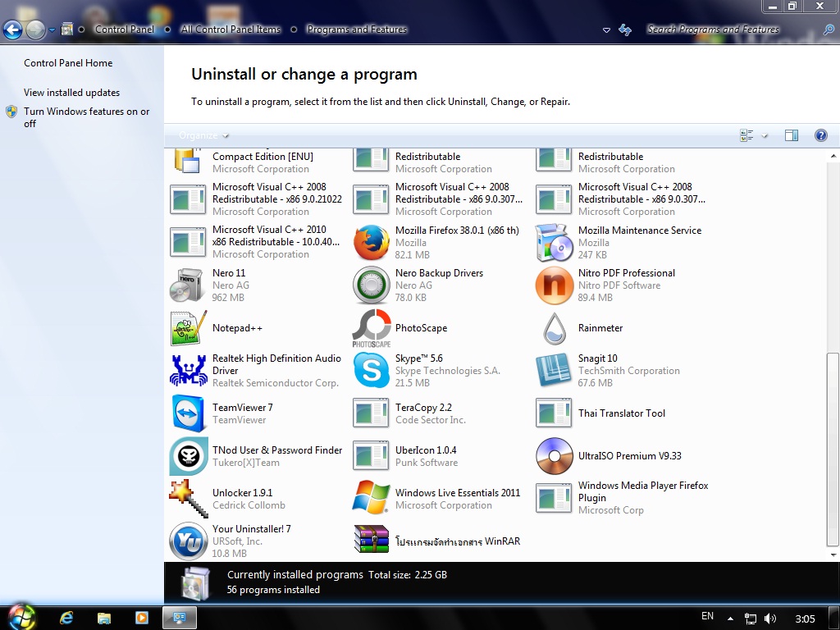Show hidden tray icons arrow
840x630 pixels.
(x=730, y=619)
